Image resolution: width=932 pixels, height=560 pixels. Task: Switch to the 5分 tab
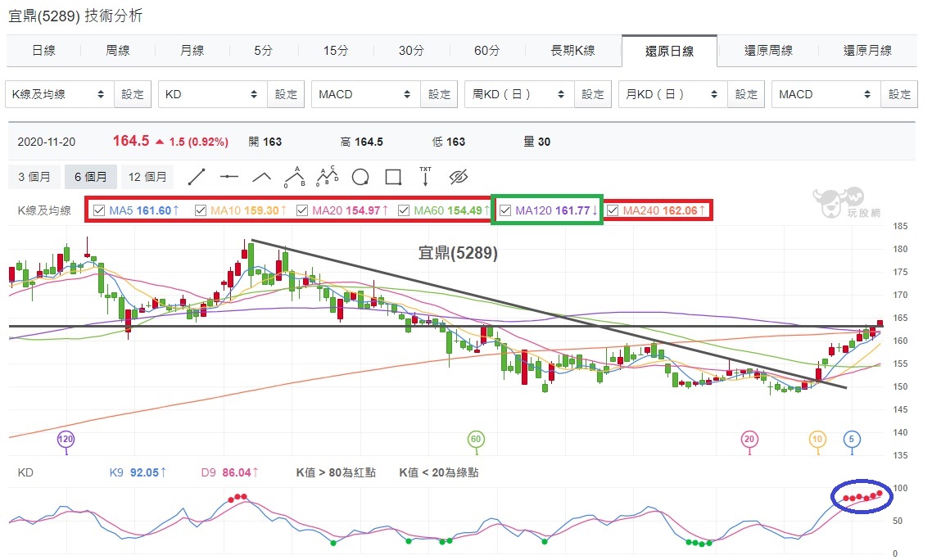tap(263, 51)
